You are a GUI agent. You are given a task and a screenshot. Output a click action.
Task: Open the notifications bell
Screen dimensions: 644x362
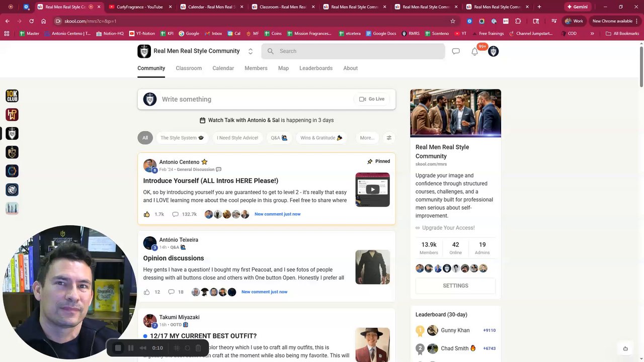coord(474,51)
